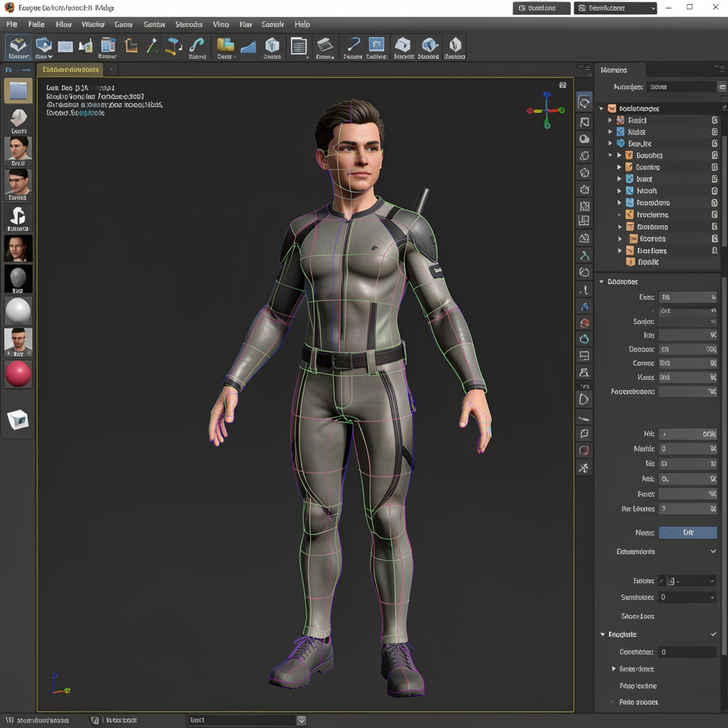Choose the annotation flag tool below the selection tool

(x=584, y=122)
